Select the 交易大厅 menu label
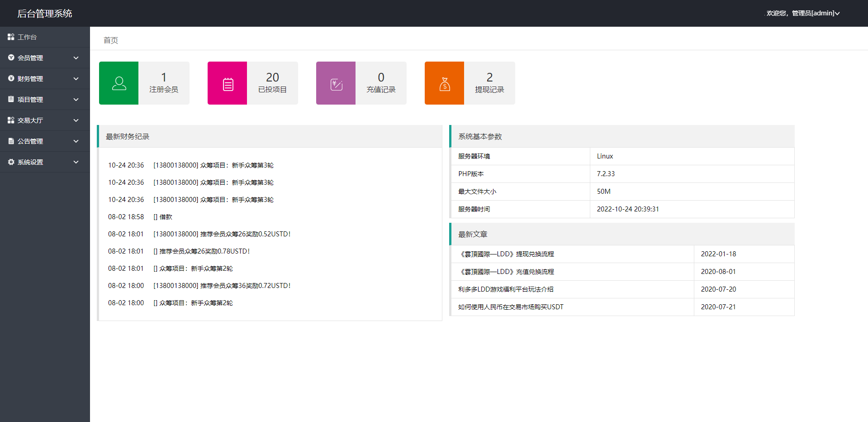868x422 pixels. pos(30,120)
